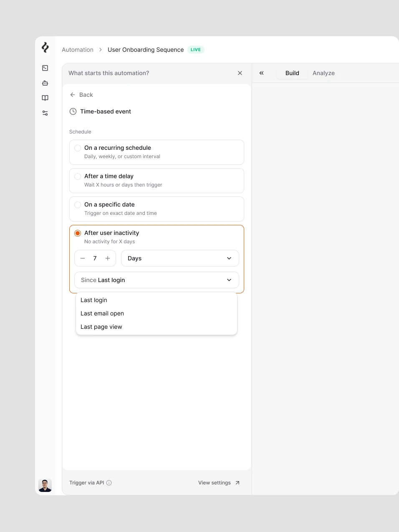Click the app logo icon in sidebar
Screen dimensions: 399x532
click(45, 48)
